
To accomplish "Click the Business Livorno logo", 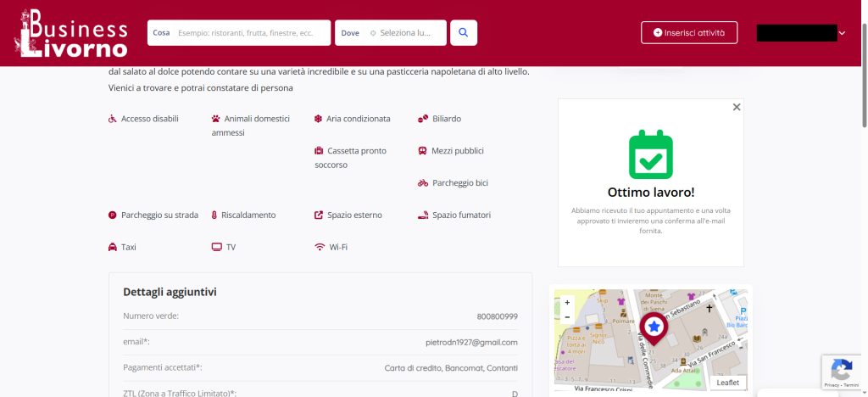I will point(71,33).
